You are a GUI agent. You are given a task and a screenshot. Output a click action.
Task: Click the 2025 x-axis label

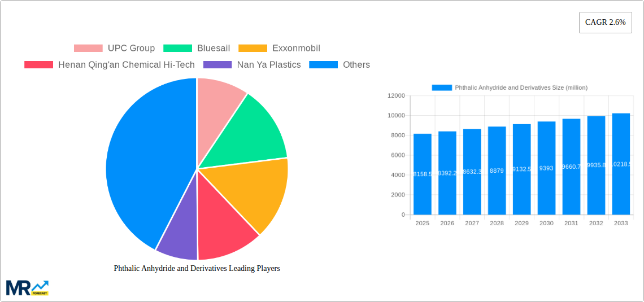(x=423, y=223)
